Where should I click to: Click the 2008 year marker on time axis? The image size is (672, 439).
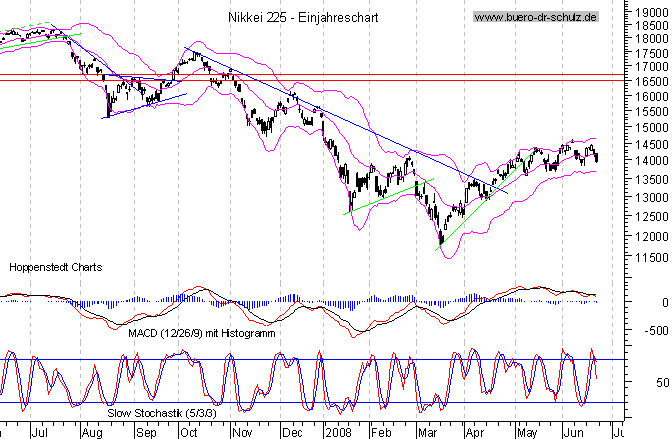(335, 431)
